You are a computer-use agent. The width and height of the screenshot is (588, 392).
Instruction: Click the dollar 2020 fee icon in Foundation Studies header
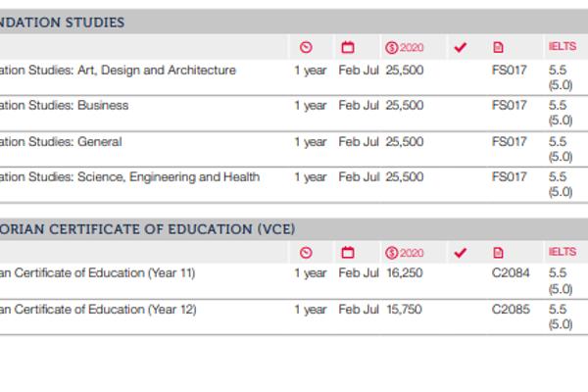pyautogui.click(x=405, y=47)
